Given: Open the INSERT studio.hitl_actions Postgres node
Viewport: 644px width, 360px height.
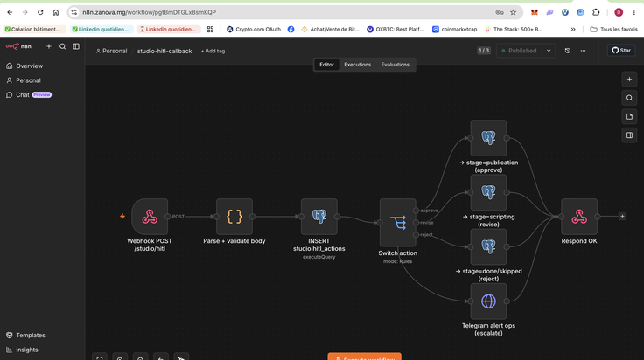Looking at the screenshot, I should click(x=318, y=217).
